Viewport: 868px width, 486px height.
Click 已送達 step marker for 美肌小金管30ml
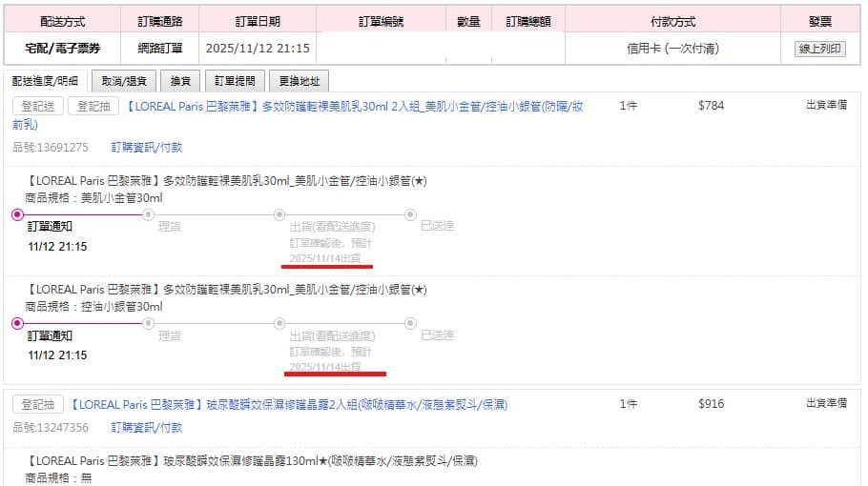pyautogui.click(x=410, y=214)
